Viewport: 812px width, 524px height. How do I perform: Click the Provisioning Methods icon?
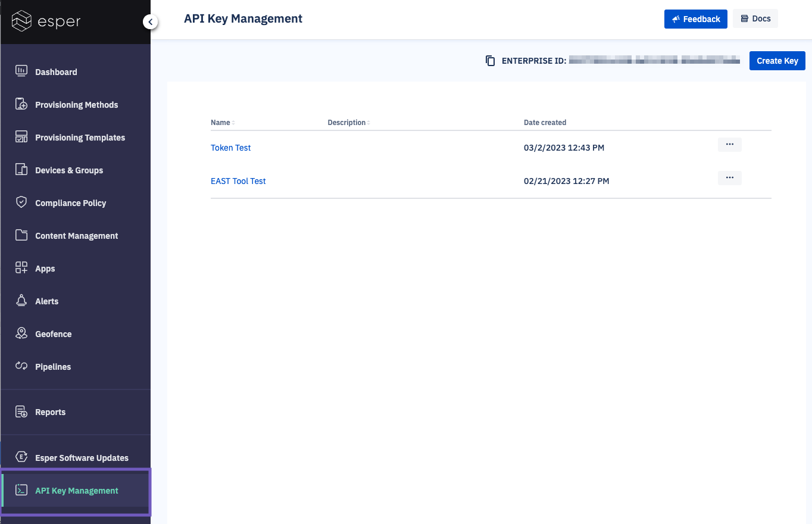[21, 104]
